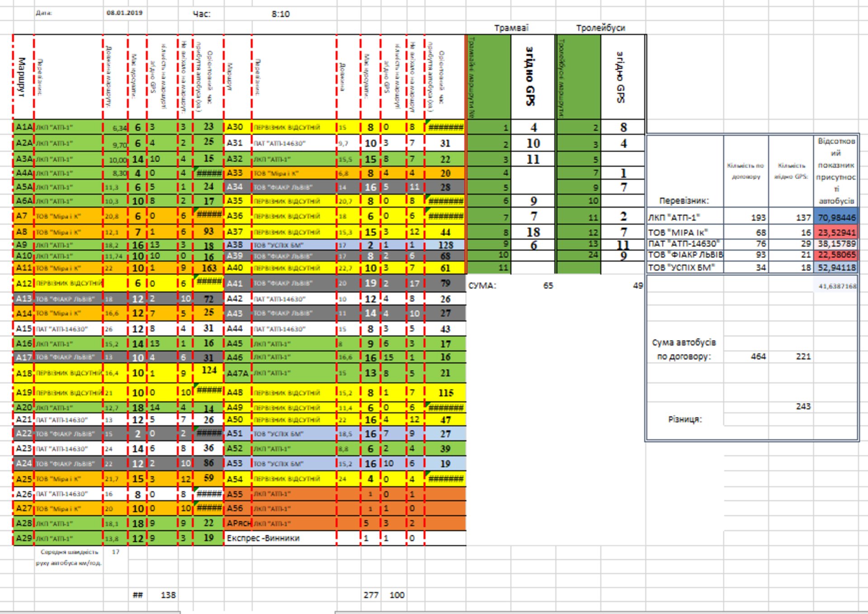Image resolution: width=868 pixels, height=614 pixels.
Task: Select the Різниця: label cell
Action: [684, 419]
